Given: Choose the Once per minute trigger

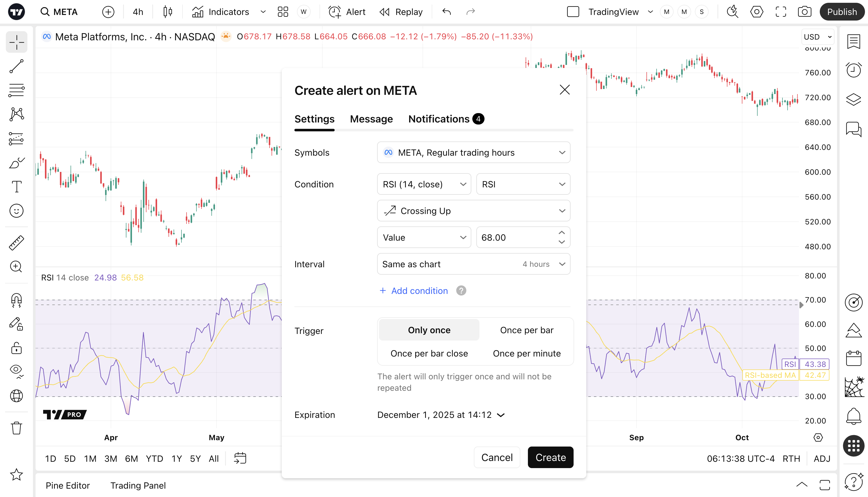Looking at the screenshot, I should pos(526,353).
